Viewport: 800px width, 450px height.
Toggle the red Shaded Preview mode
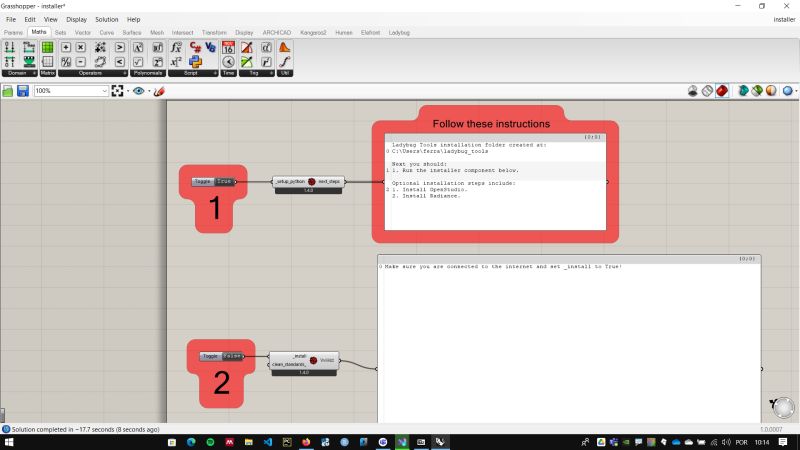(x=722, y=91)
